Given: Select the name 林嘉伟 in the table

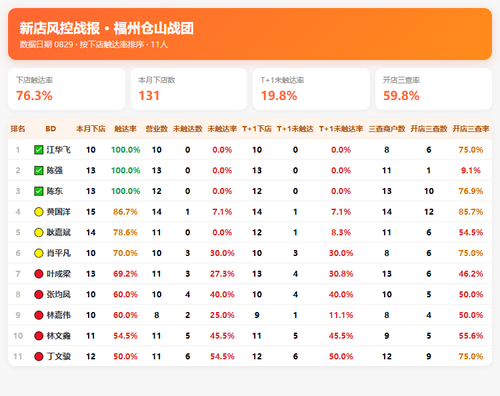Looking at the screenshot, I should pos(58,315).
